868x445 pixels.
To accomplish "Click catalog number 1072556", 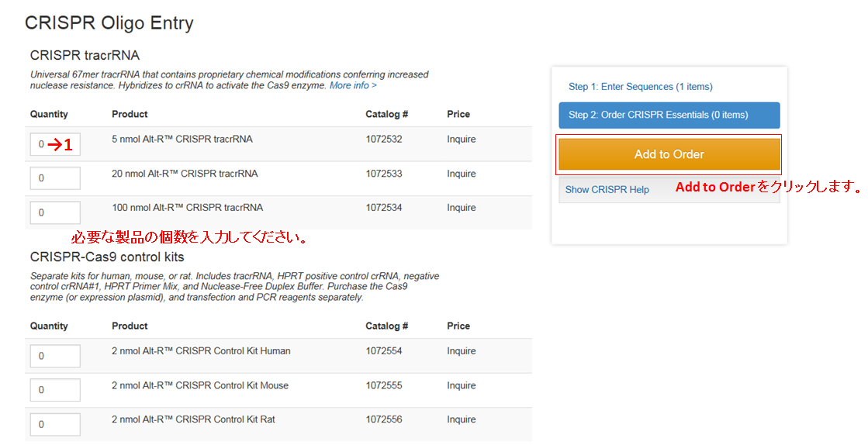I will (x=384, y=419).
